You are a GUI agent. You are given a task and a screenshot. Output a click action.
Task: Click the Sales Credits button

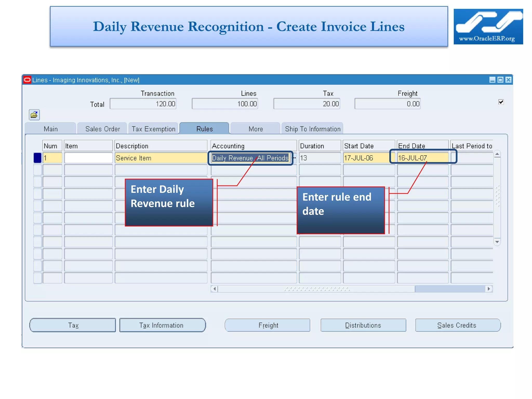click(x=458, y=325)
